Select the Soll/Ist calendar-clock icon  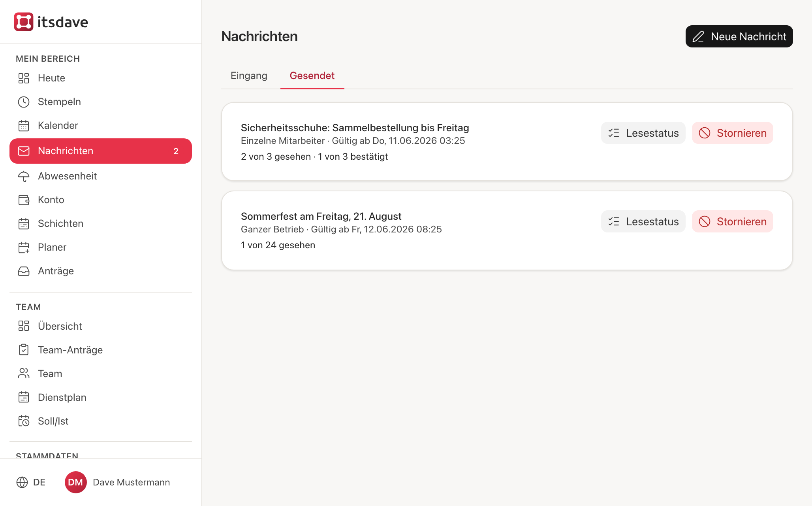24,421
